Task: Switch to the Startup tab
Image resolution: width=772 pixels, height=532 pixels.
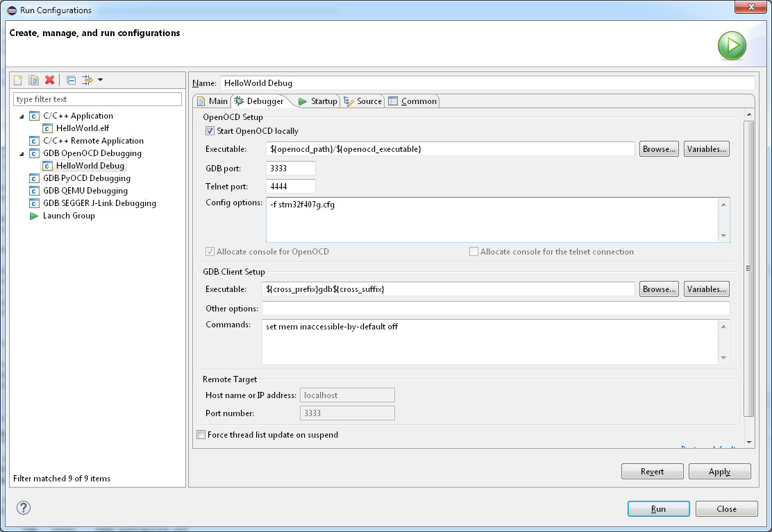Action: 317,101
